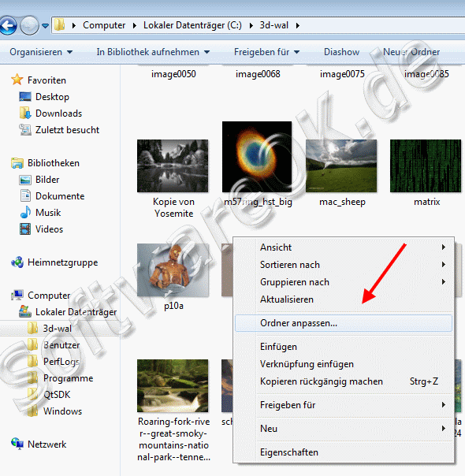Open the recent pages dropdown arrow
465x476 pixels.
[45, 26]
